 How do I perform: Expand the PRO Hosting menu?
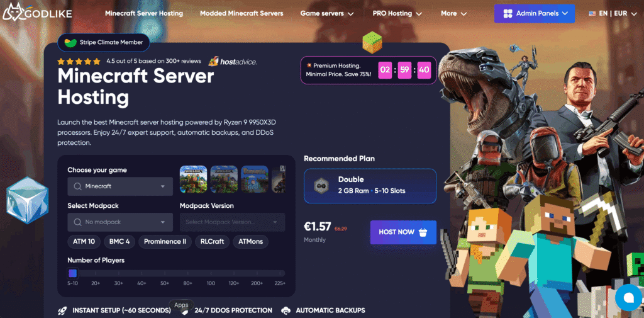click(397, 13)
